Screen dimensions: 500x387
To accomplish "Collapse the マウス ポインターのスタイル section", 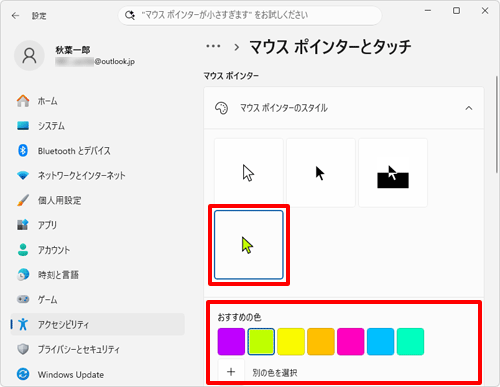I will pos(469,108).
